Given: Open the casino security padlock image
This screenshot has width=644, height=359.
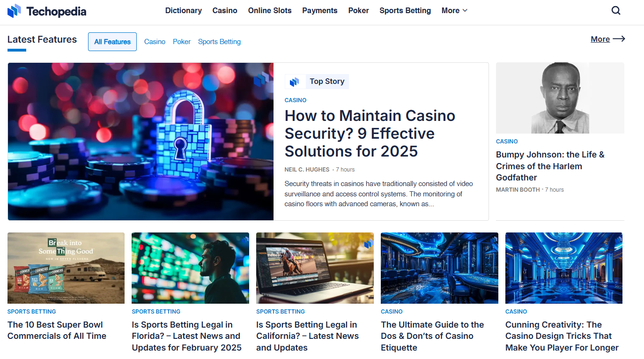Looking at the screenshot, I should pyautogui.click(x=141, y=142).
